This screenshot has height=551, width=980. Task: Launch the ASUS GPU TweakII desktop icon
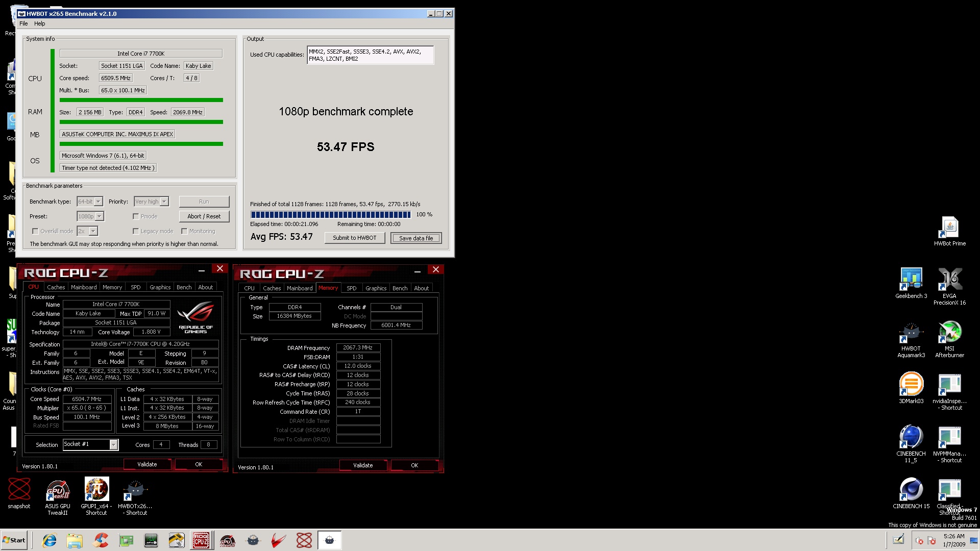[x=58, y=497]
